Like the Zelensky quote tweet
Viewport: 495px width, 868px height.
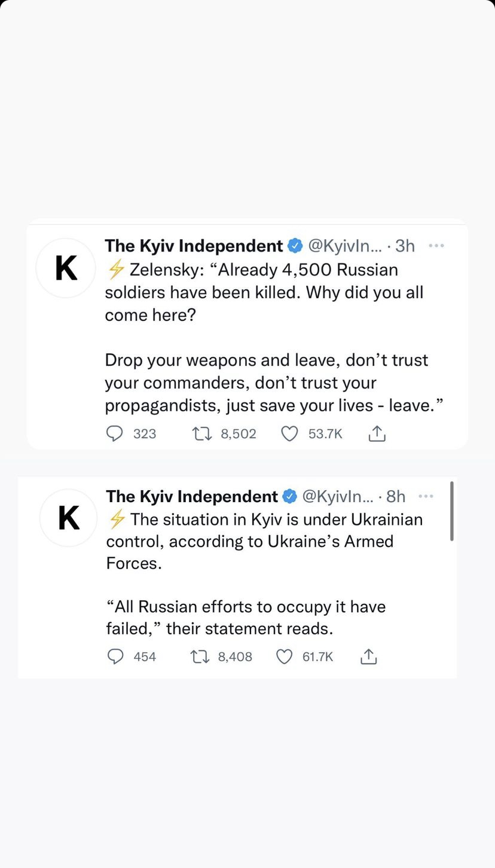[290, 433]
